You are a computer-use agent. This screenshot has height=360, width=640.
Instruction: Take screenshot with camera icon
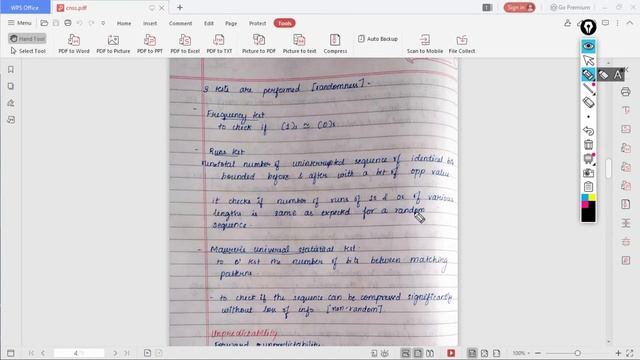(x=588, y=173)
